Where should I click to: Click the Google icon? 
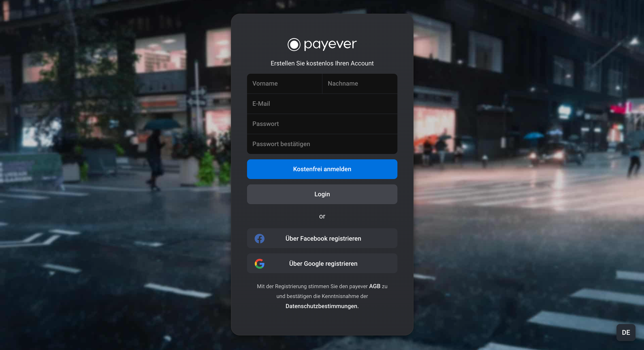click(x=260, y=264)
